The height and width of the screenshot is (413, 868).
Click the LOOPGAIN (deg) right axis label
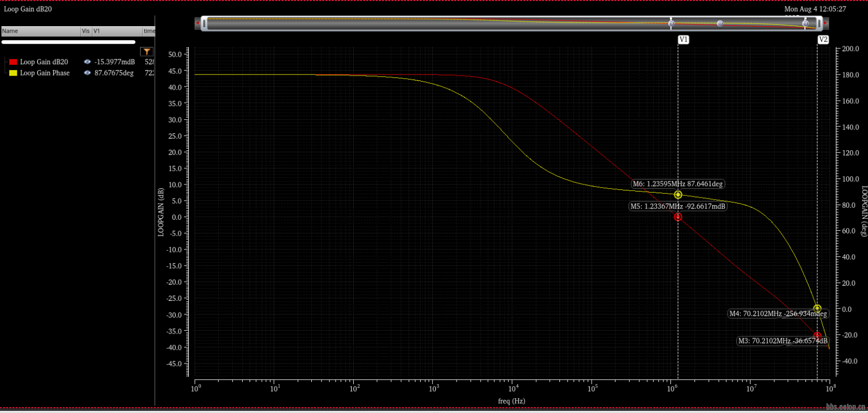864,211
